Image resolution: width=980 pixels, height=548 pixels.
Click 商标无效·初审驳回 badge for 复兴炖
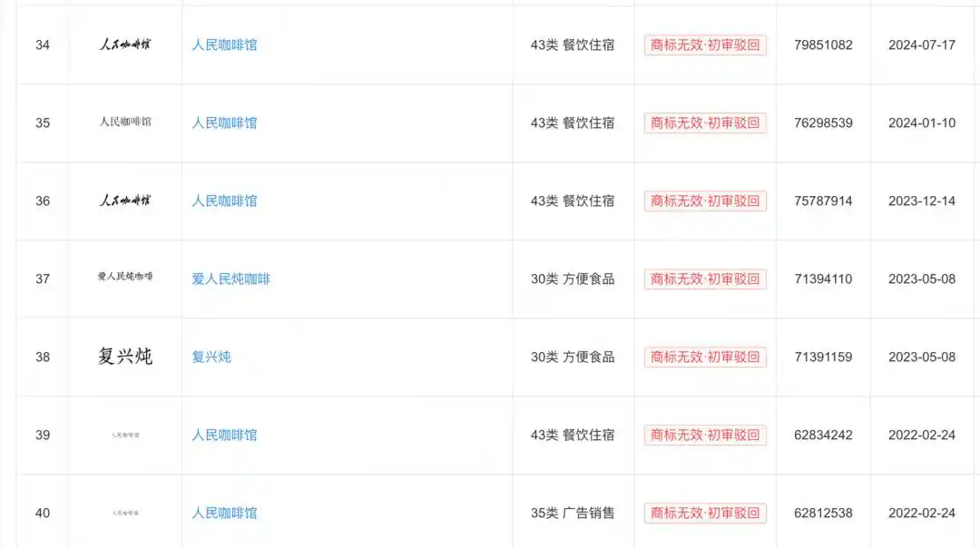pos(705,357)
